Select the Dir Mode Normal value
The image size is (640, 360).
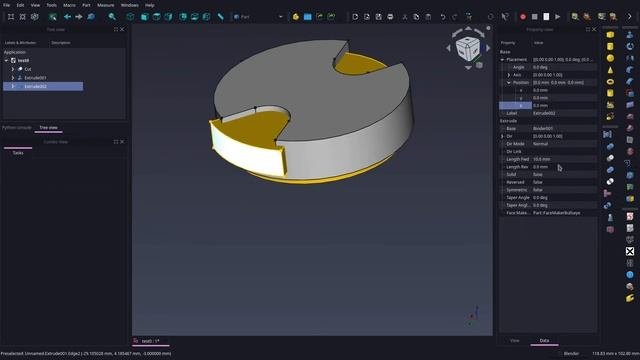[564, 144]
